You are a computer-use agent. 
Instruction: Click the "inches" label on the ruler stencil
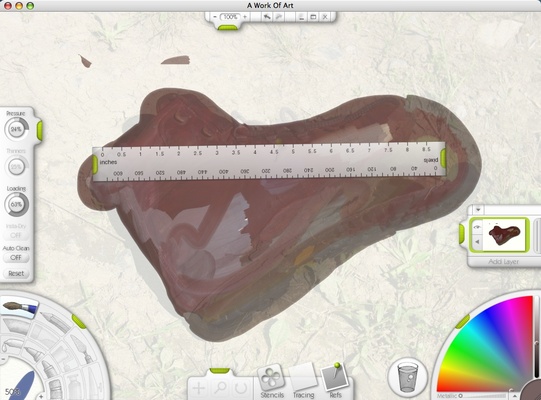[x=108, y=162]
